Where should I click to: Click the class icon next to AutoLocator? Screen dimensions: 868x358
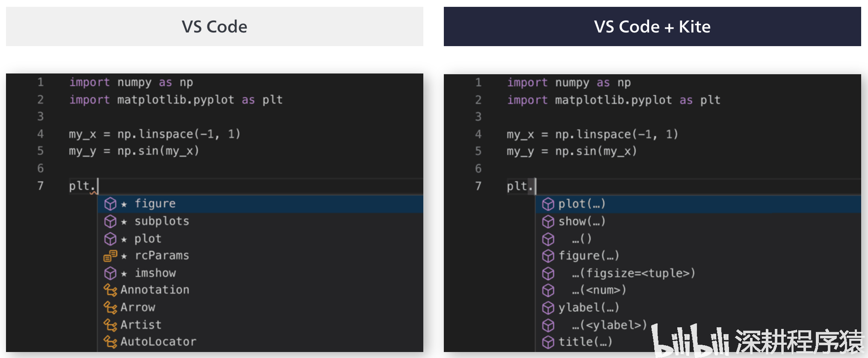tap(110, 342)
